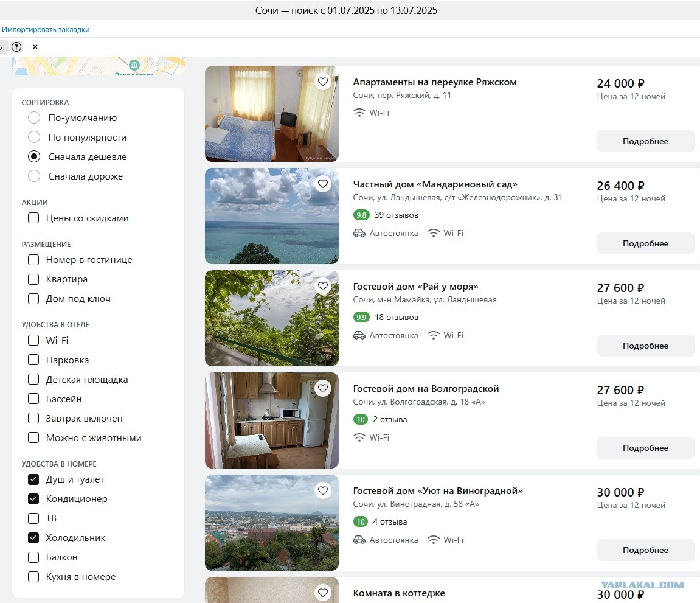
Task: Uncheck the Кондиционер filter
Action: 33,498
